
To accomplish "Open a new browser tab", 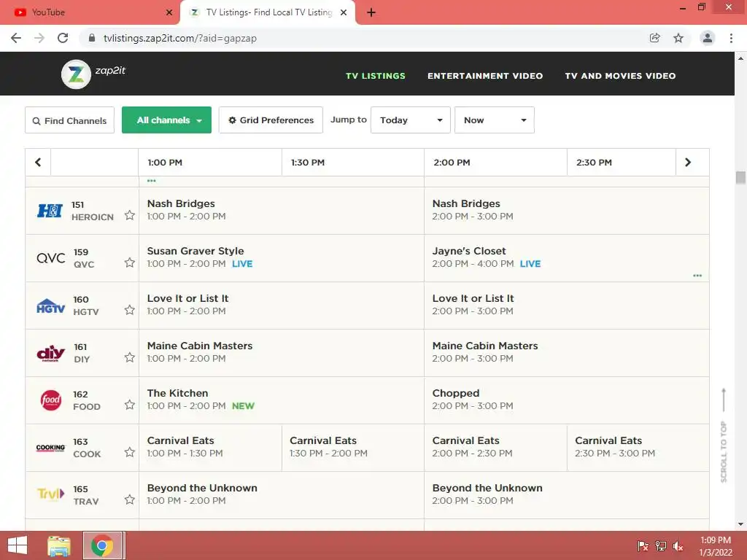I will pos(371,12).
